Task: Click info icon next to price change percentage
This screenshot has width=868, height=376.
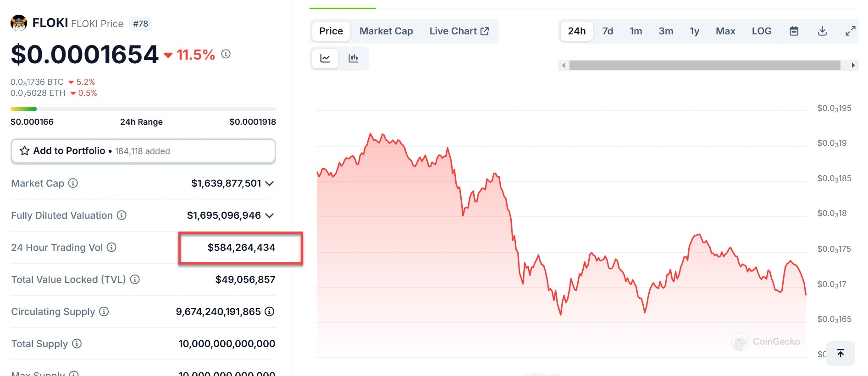Action: (226, 54)
